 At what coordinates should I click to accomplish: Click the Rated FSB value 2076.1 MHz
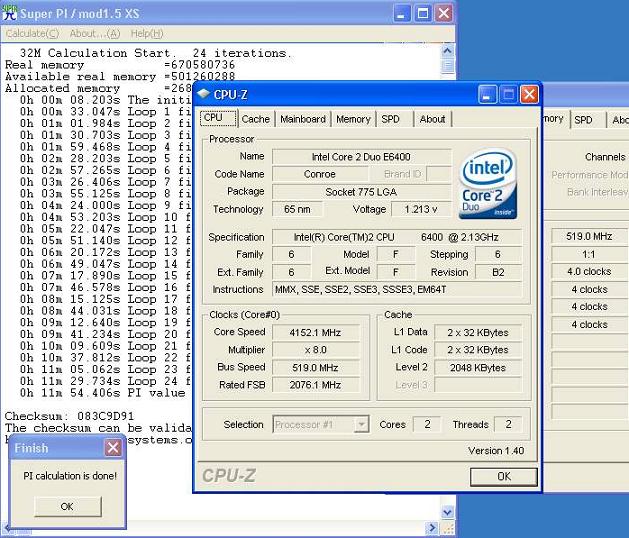(x=315, y=385)
